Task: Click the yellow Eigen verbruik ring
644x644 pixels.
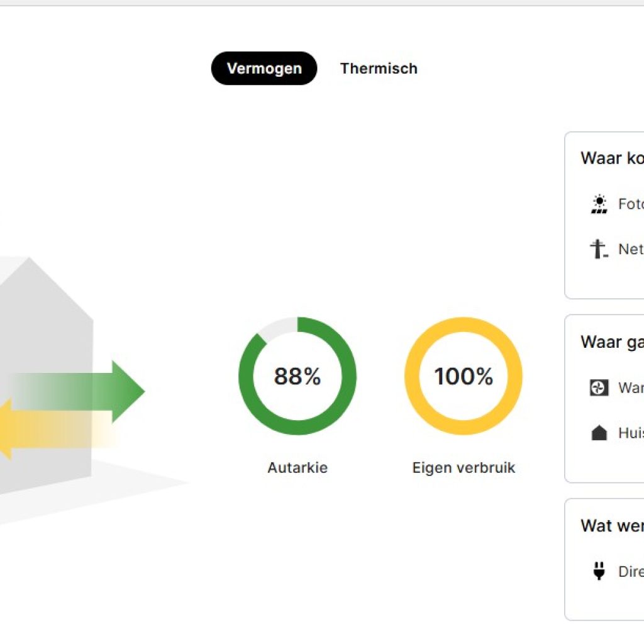Action: tap(412, 376)
